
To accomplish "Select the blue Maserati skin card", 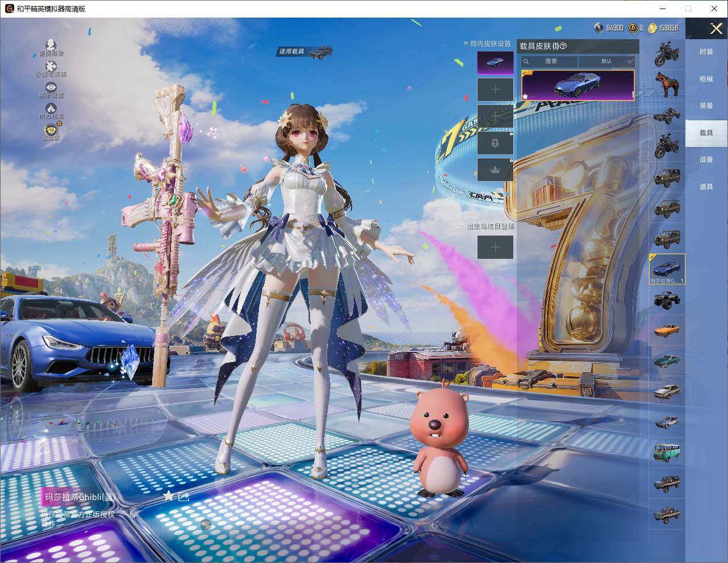I will point(578,86).
